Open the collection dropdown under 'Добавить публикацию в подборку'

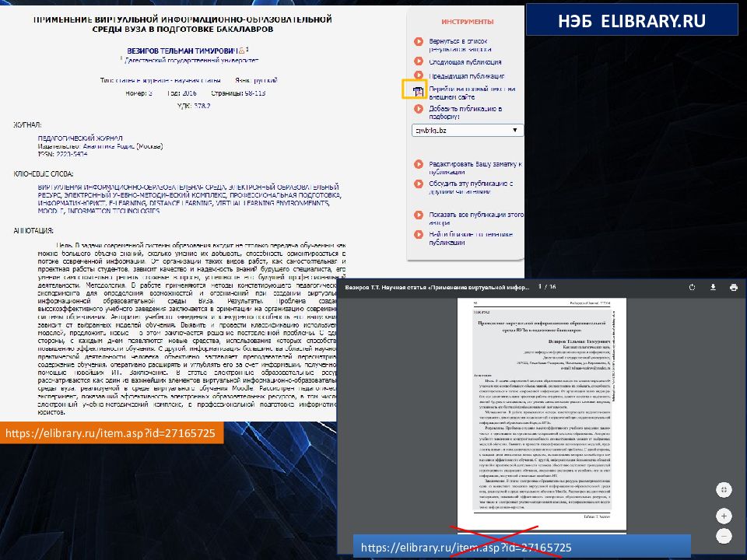tap(468, 130)
